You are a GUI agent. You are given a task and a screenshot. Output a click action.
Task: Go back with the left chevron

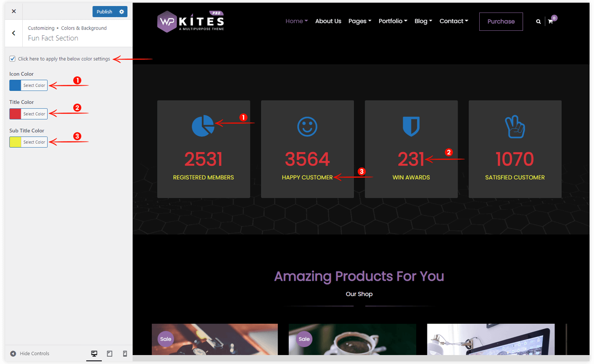(x=14, y=33)
